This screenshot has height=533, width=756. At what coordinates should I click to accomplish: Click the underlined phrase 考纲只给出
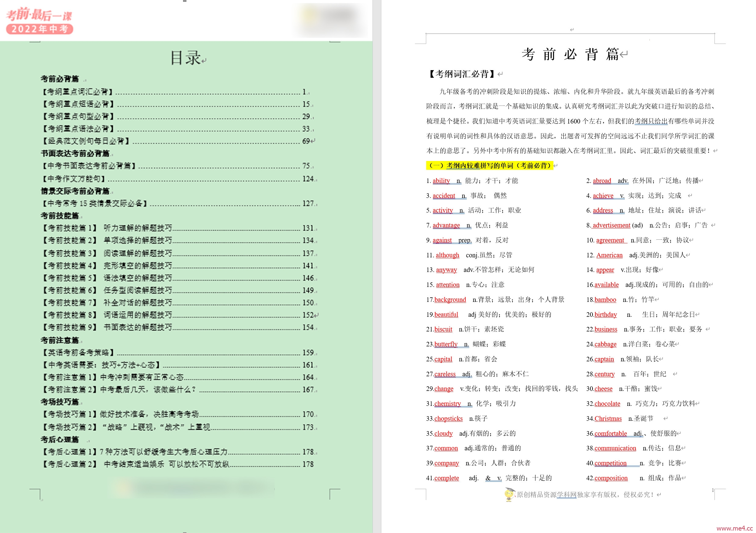tap(651, 121)
